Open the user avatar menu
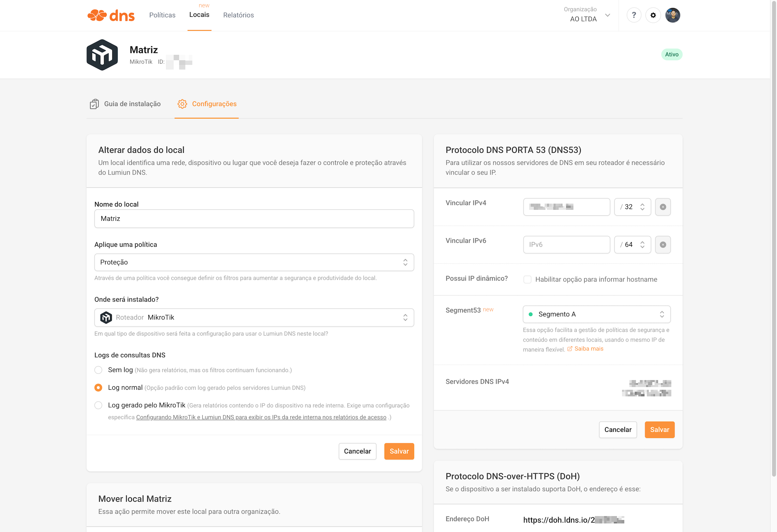 (x=672, y=15)
